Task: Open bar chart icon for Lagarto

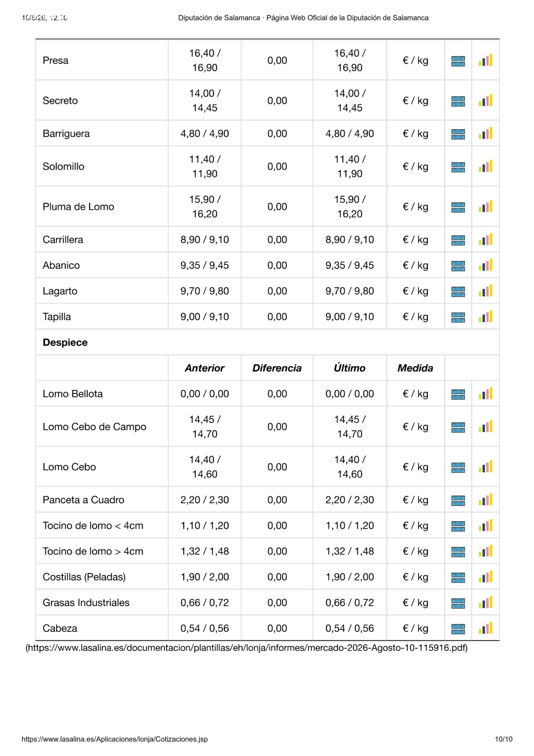Action: 485,291
